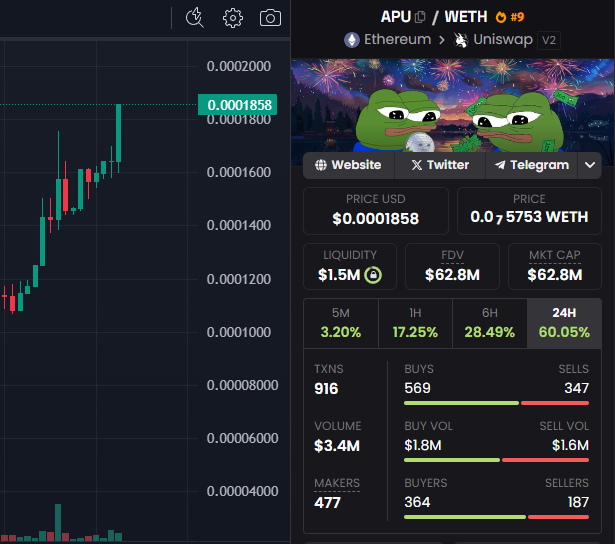Click the PRICE USD $0.0001858 box

pos(376,211)
